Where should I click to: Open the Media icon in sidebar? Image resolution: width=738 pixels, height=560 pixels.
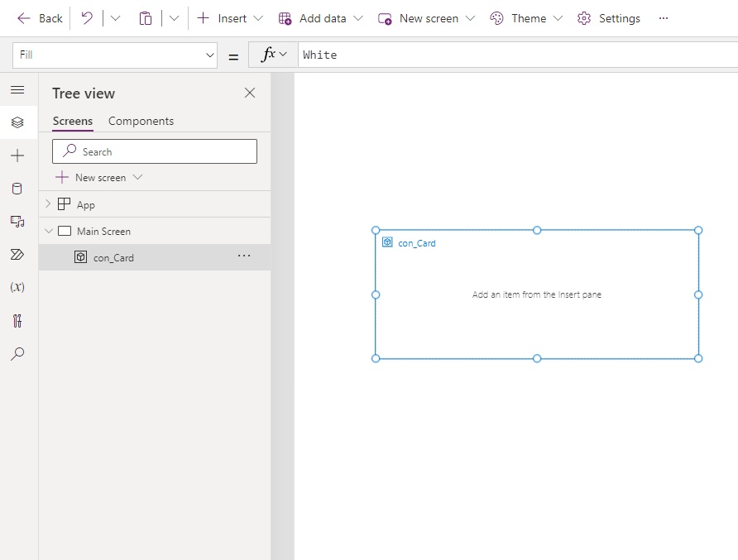point(17,222)
